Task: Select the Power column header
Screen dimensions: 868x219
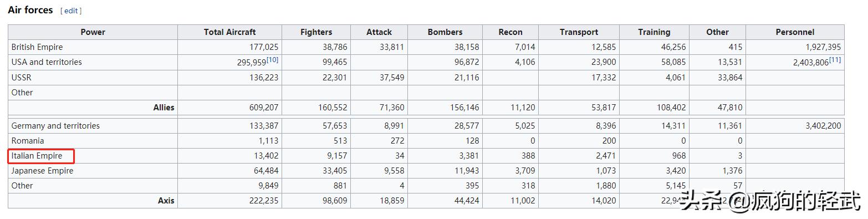Action: pos(93,32)
